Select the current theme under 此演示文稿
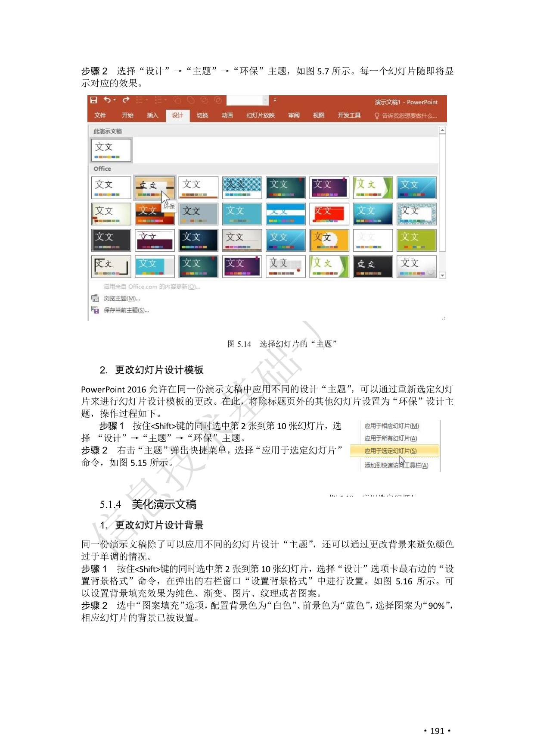The height and width of the screenshot is (756, 534). 111,150
